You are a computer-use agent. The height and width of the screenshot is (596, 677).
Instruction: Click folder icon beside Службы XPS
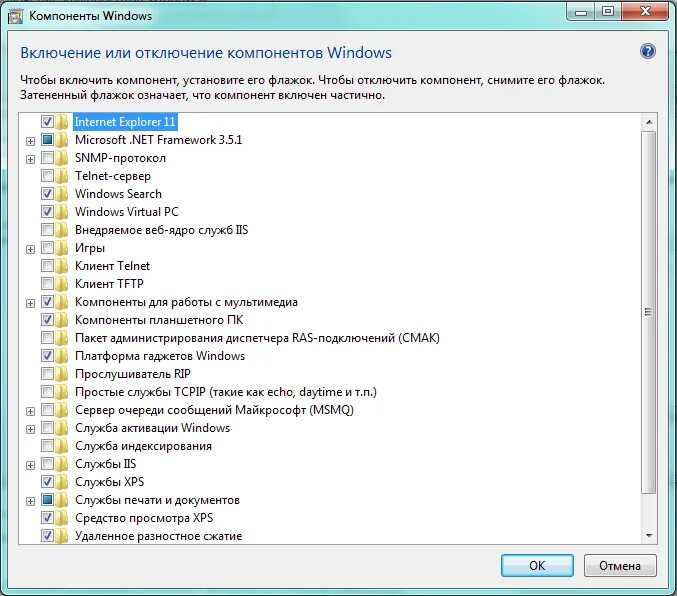[62, 482]
